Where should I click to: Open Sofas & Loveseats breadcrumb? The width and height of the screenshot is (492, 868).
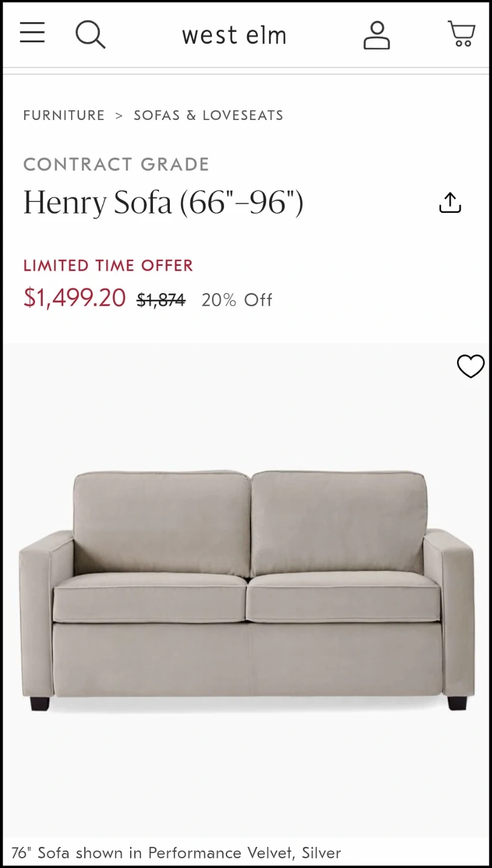(x=208, y=115)
